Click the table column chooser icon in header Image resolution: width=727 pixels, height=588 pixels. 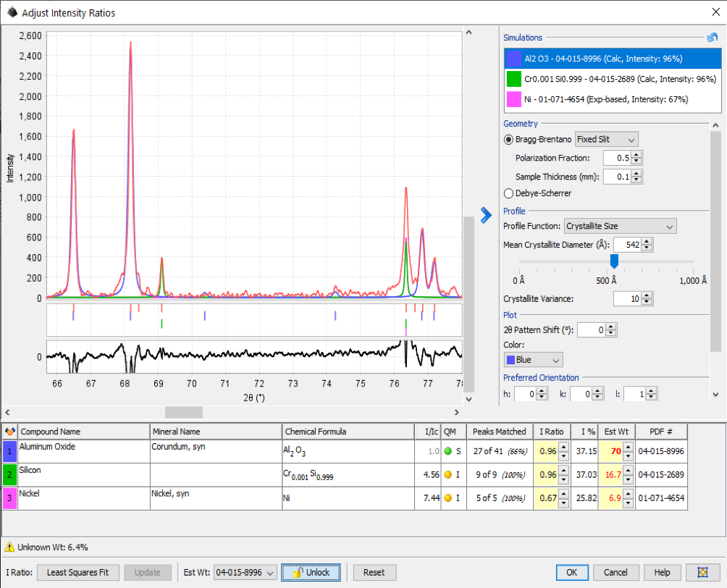[9, 432]
